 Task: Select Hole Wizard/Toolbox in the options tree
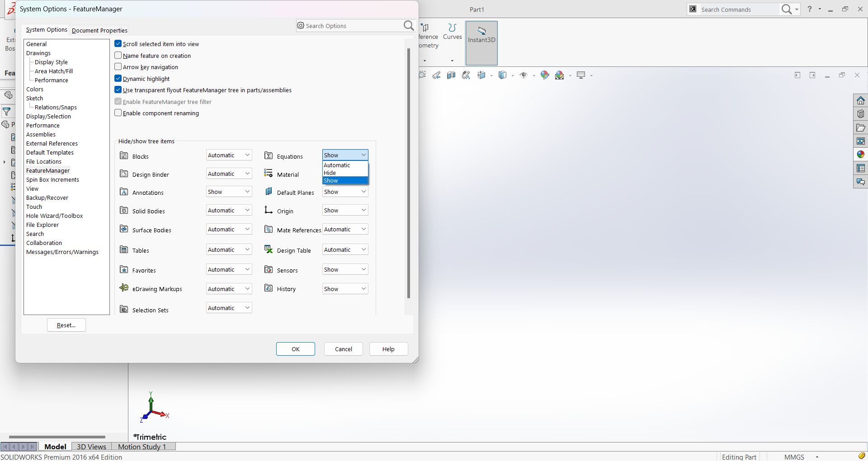click(x=54, y=216)
